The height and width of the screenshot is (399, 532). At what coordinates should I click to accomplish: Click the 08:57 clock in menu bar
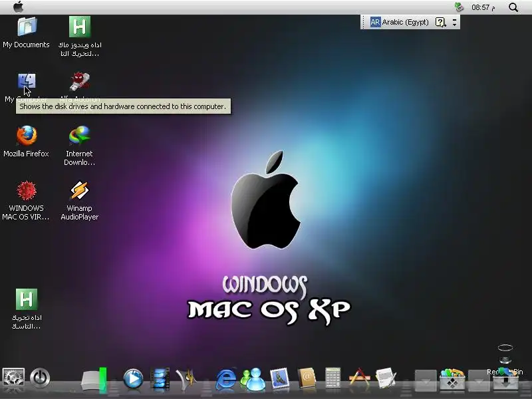point(483,7)
